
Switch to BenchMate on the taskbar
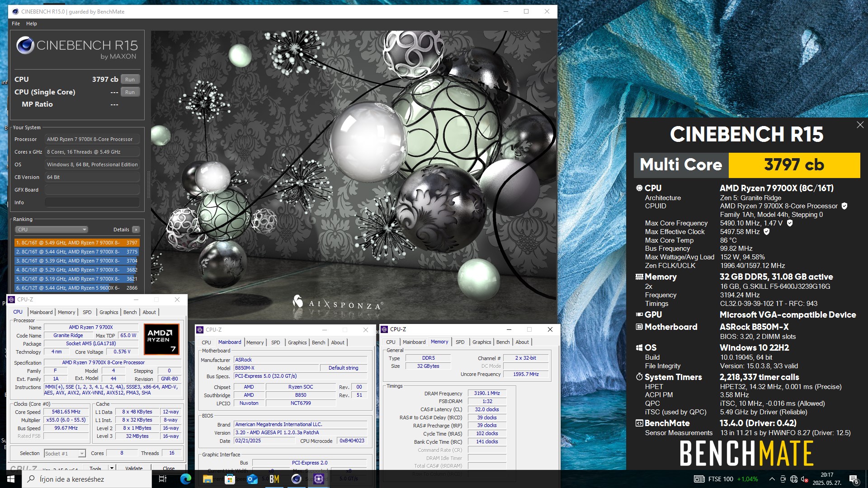[274, 479]
